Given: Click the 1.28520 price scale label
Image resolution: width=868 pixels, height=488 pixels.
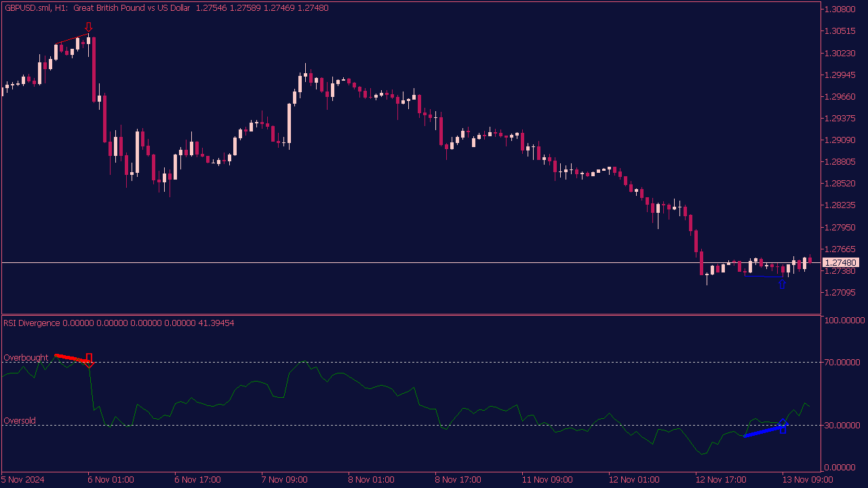Looking at the screenshot, I should 840,183.
